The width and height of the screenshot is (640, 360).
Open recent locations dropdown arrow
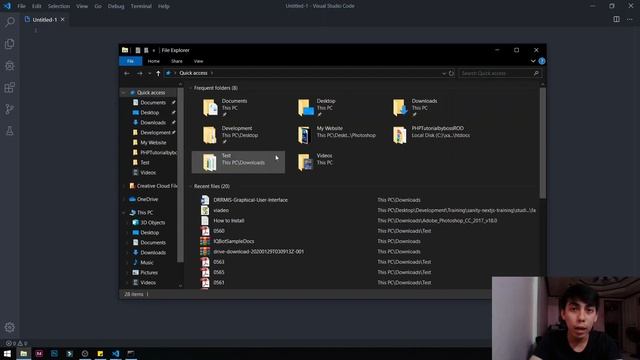point(149,73)
